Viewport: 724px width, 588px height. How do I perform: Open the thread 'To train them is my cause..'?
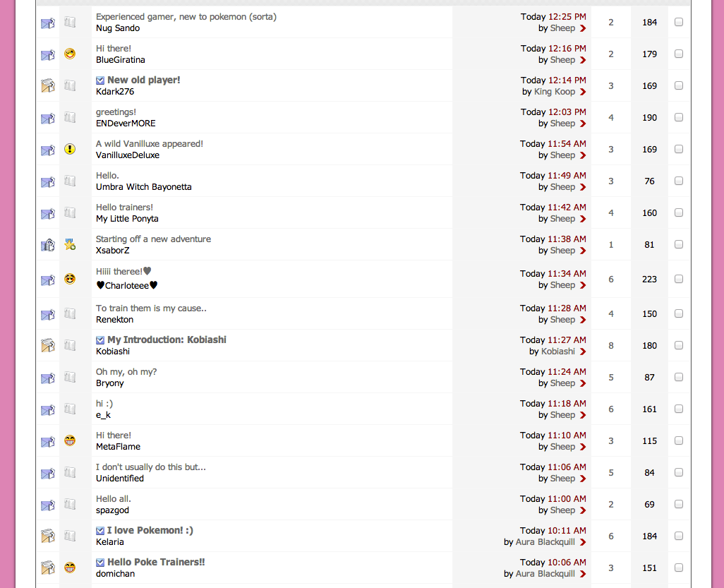(x=151, y=308)
